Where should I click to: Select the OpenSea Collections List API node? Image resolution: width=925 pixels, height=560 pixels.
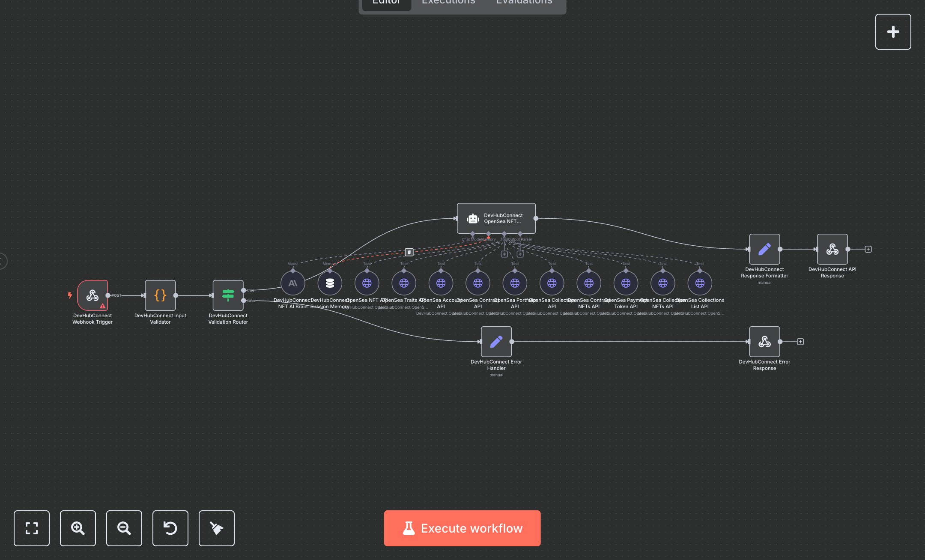700,283
